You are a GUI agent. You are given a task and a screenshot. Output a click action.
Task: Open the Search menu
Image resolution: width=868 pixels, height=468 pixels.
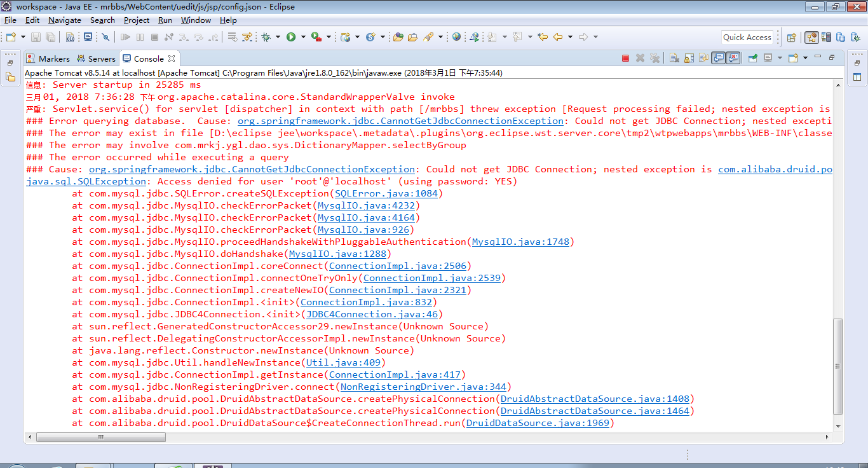coord(102,20)
